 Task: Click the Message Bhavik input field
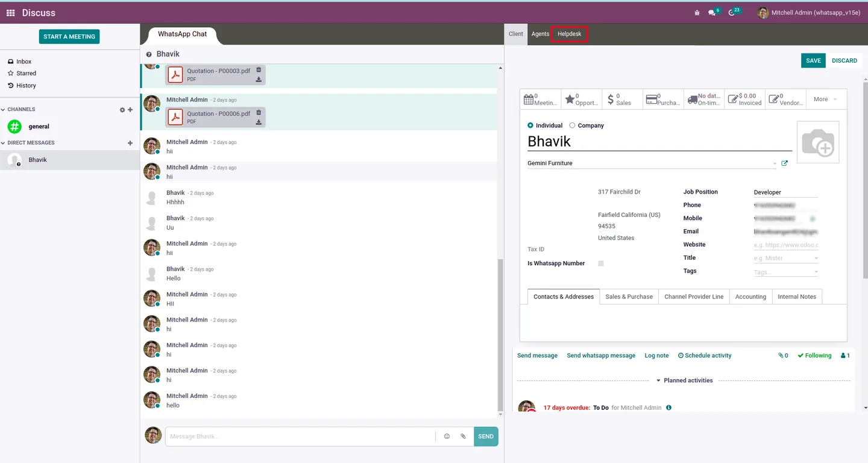point(300,436)
